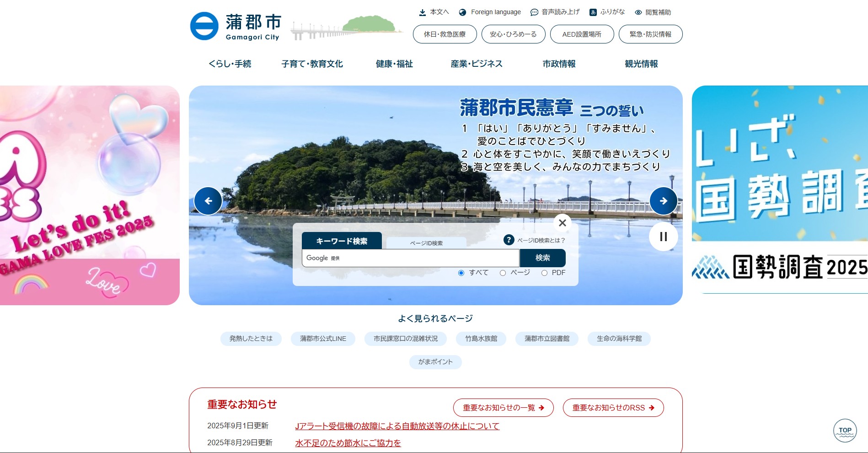
Task: Expand 市政情報 menu
Action: [x=559, y=64]
